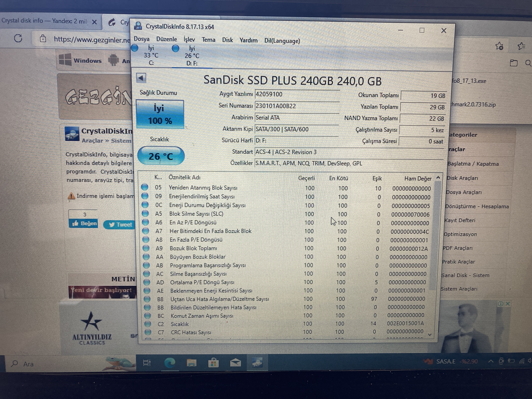Click status circle for attribute 05 row
Screen dimensions: 532x399
pos(144,187)
